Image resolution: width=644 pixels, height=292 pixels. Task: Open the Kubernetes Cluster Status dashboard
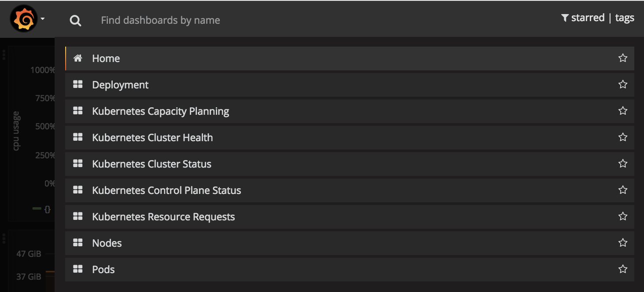tap(152, 164)
